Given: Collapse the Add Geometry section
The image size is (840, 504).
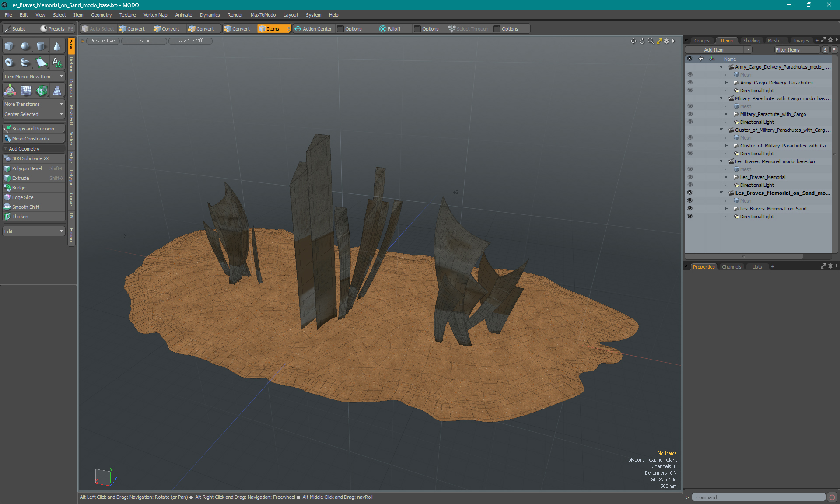Looking at the screenshot, I should (x=6, y=149).
